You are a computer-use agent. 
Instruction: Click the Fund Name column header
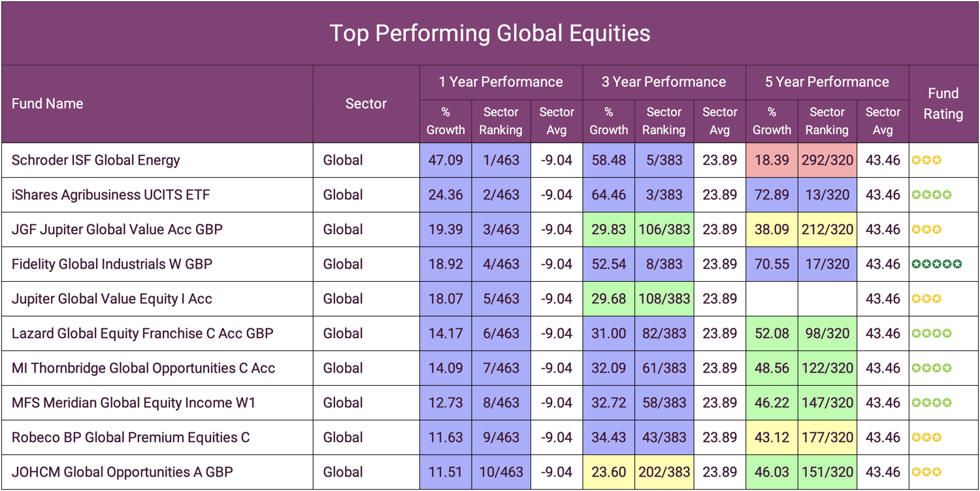point(48,103)
